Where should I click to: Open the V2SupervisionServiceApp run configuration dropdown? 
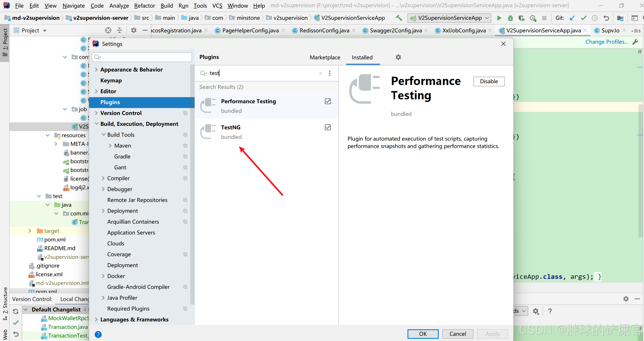[450, 18]
